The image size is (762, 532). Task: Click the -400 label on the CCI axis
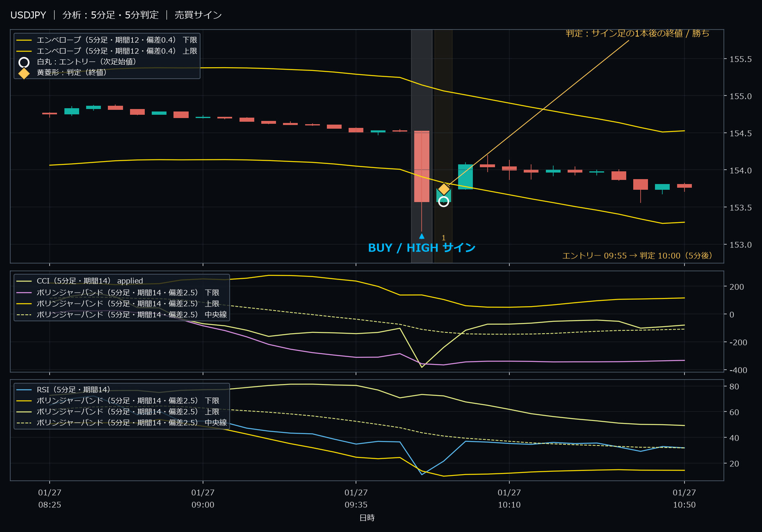738,370
